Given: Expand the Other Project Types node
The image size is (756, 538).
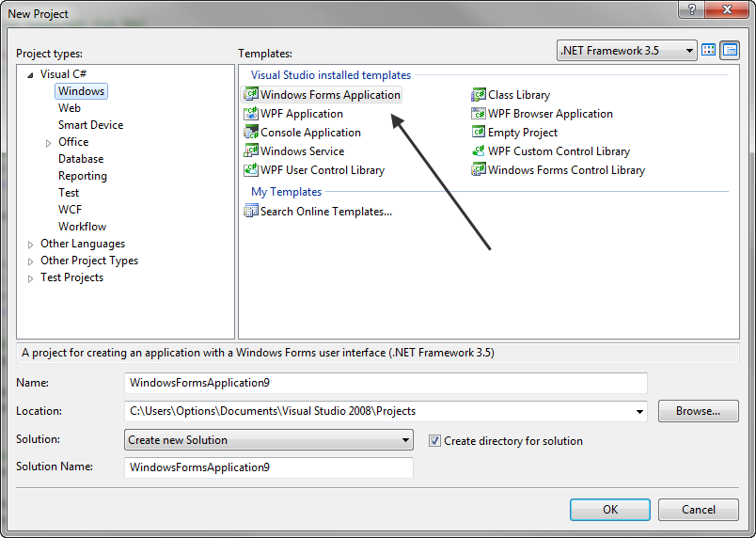Looking at the screenshot, I should tap(30, 261).
